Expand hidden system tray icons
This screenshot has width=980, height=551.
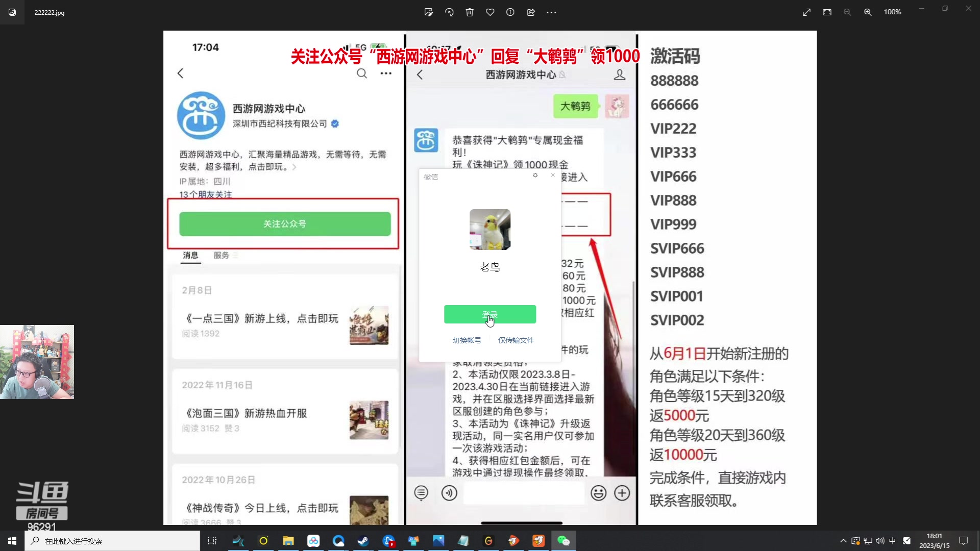[x=843, y=541]
